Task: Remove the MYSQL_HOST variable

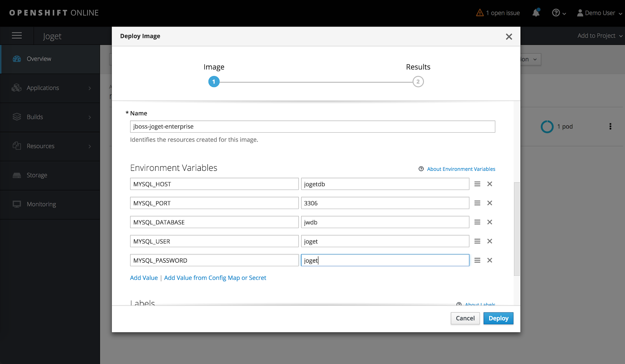Action: tap(490, 184)
